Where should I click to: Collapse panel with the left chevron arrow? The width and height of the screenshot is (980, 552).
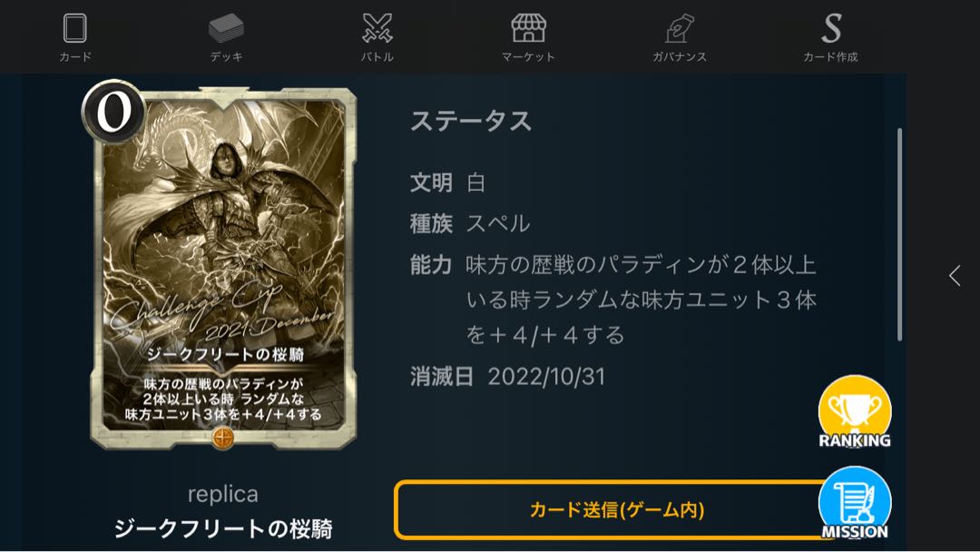coord(955,276)
